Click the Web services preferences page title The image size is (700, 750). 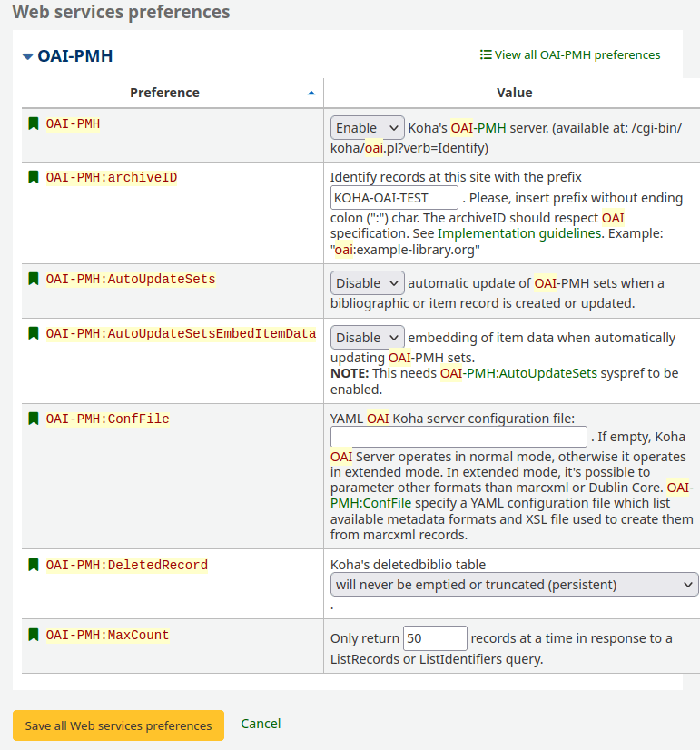(121, 12)
